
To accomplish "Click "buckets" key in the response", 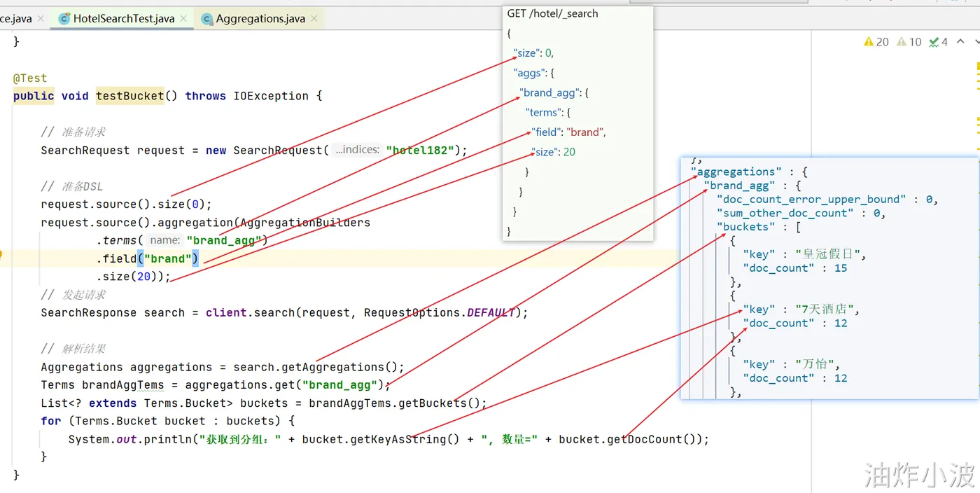I will pyautogui.click(x=745, y=227).
